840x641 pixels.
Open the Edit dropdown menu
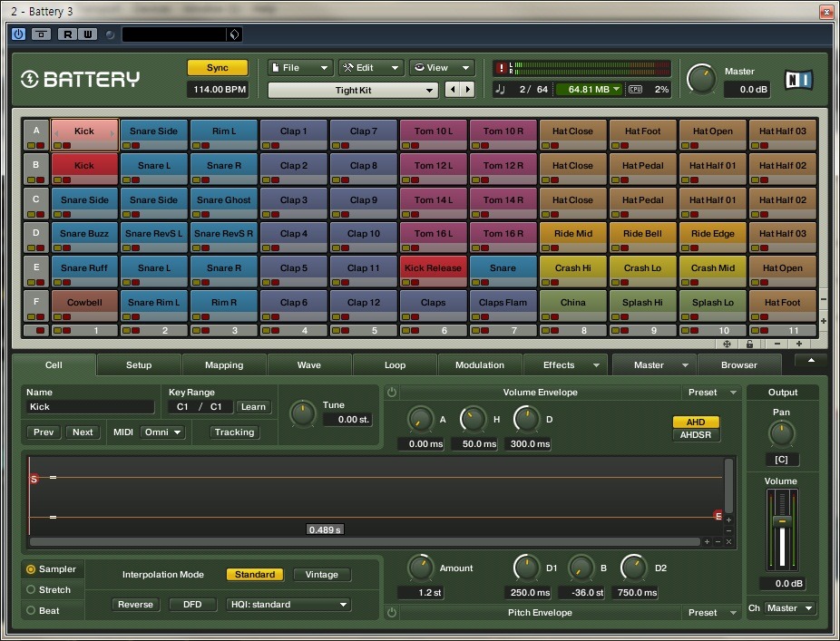(371, 67)
